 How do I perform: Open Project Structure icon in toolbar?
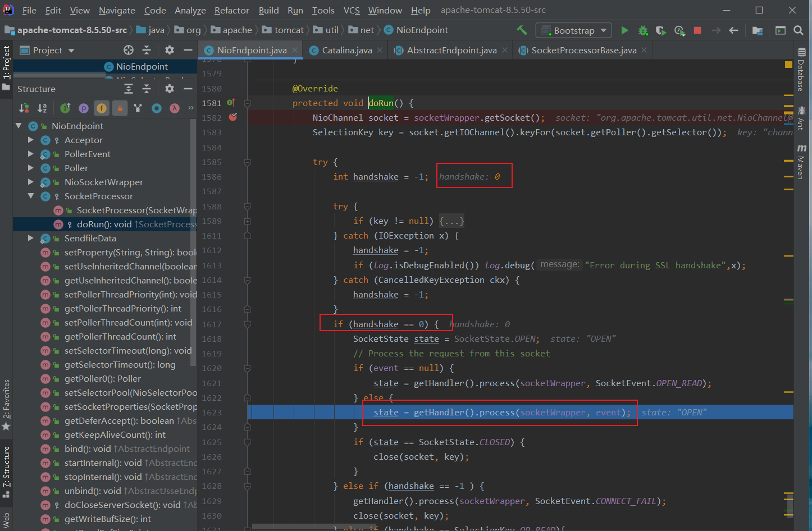[758, 30]
